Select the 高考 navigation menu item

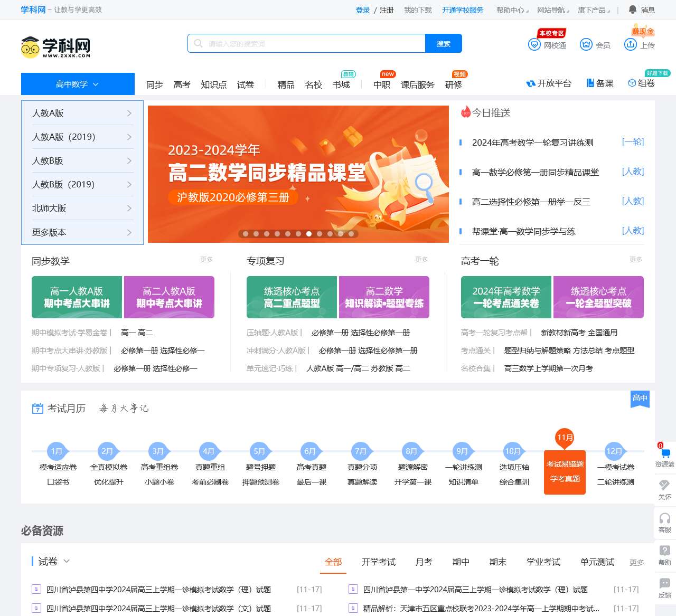coord(182,84)
